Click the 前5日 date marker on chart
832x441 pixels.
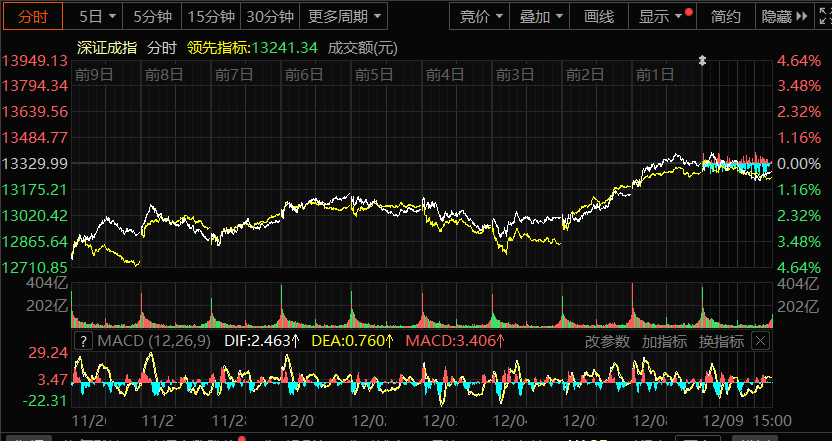(374, 74)
